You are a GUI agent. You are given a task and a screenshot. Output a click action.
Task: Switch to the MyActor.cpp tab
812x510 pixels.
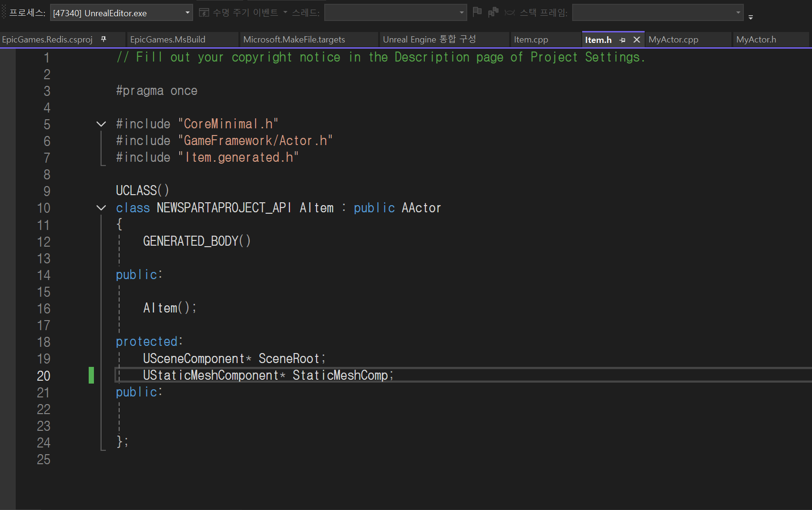click(x=673, y=40)
